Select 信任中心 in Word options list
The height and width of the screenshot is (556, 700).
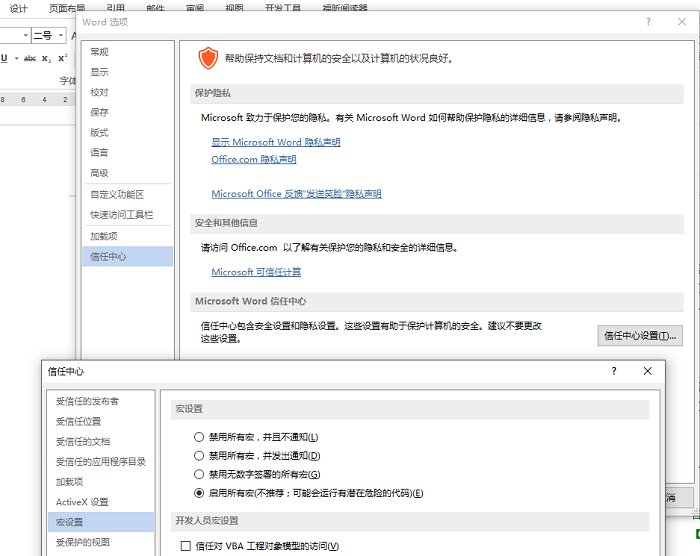point(127,256)
